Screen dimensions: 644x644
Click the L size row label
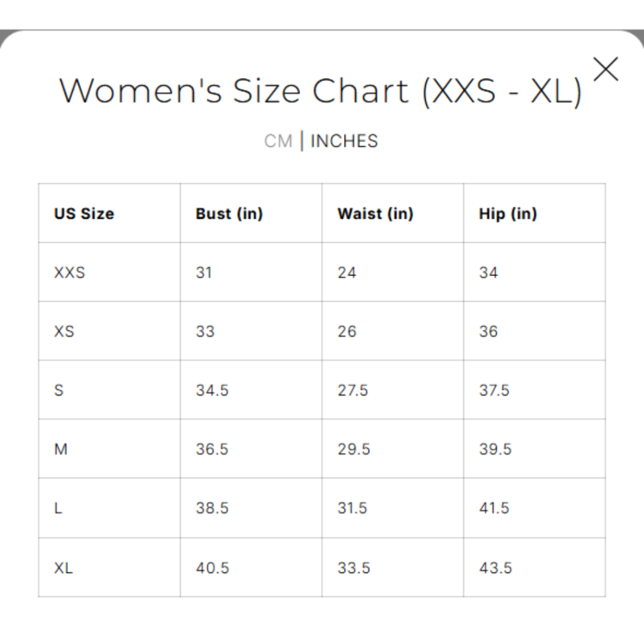tap(58, 508)
